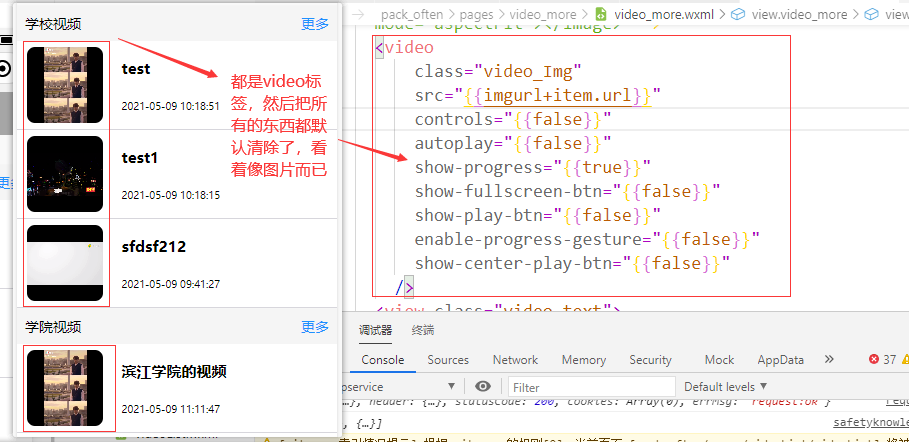Screen dimensions: 909x442
Task: Click the wxml file icon in breadcrumb
Action: (601, 15)
